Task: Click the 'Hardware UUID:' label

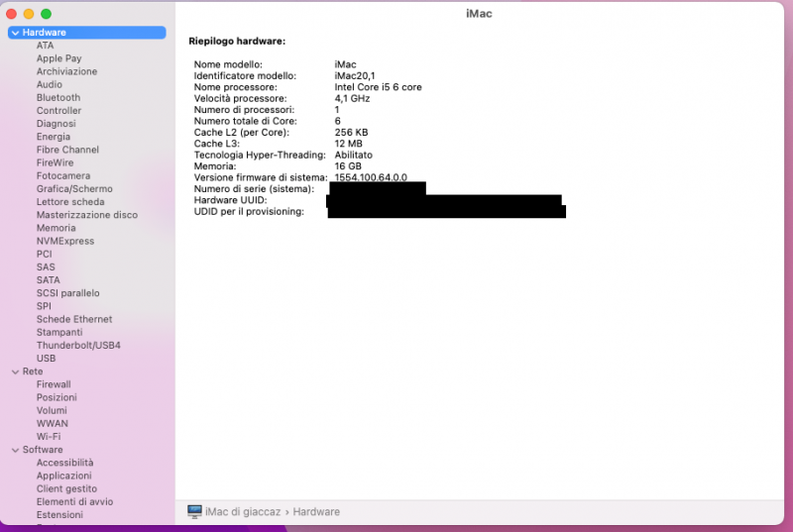Action: click(x=230, y=200)
